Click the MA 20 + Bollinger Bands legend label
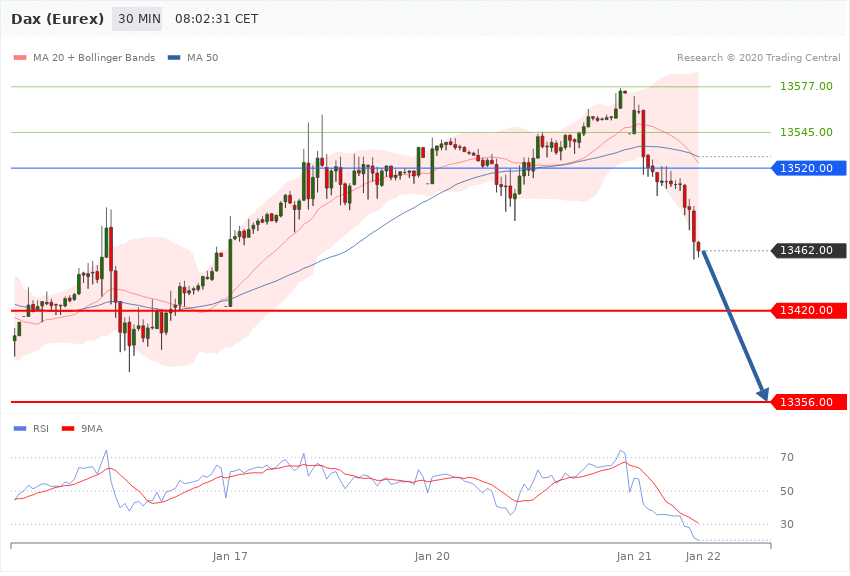850x576 pixels. (94, 57)
